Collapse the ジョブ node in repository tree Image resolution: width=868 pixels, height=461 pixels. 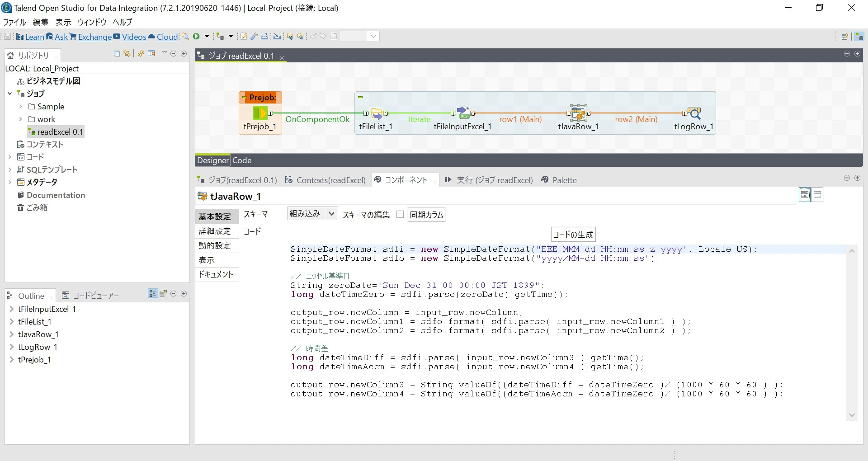tap(10, 94)
